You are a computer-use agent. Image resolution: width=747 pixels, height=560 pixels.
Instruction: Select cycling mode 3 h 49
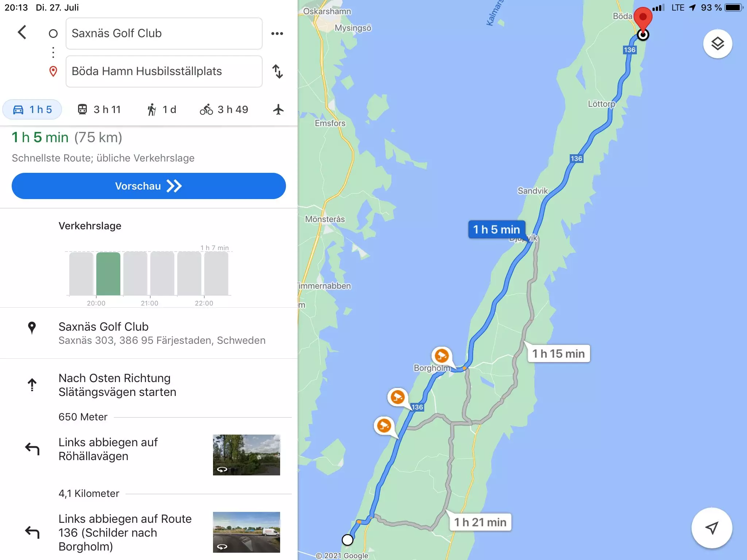[224, 109]
